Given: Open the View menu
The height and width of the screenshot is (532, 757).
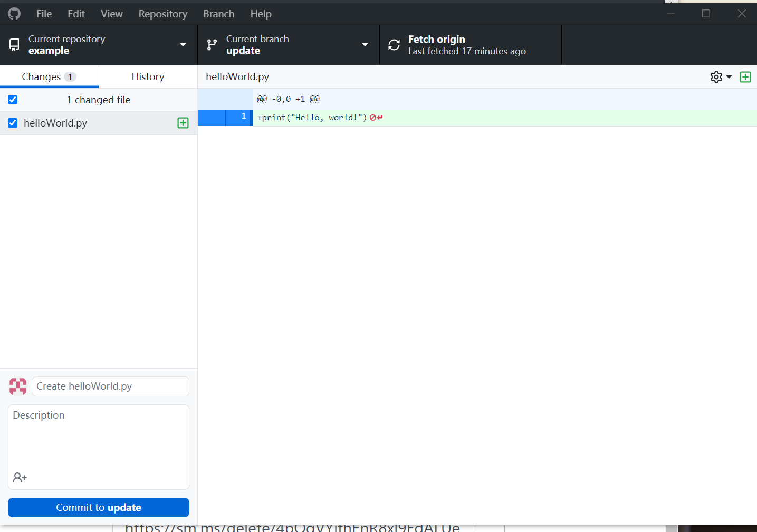Looking at the screenshot, I should pyautogui.click(x=111, y=14).
